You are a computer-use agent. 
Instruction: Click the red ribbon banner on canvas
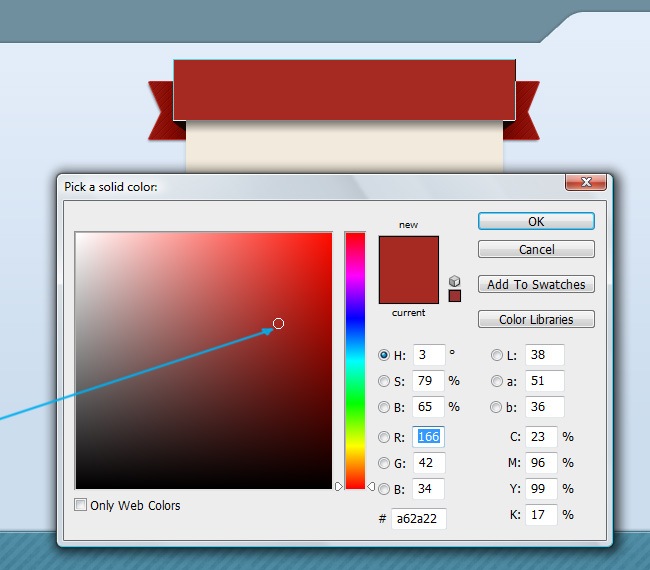click(x=344, y=90)
